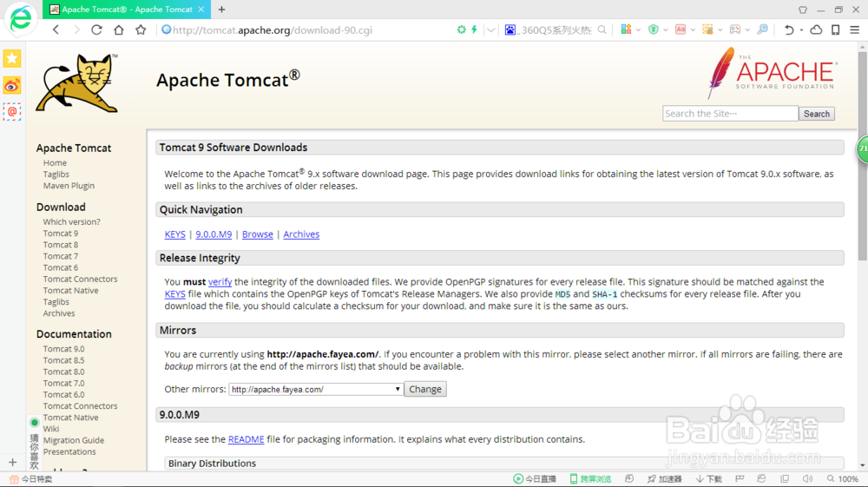Screen dimensions: 868x487
Task: Open the README link
Action: click(246, 439)
